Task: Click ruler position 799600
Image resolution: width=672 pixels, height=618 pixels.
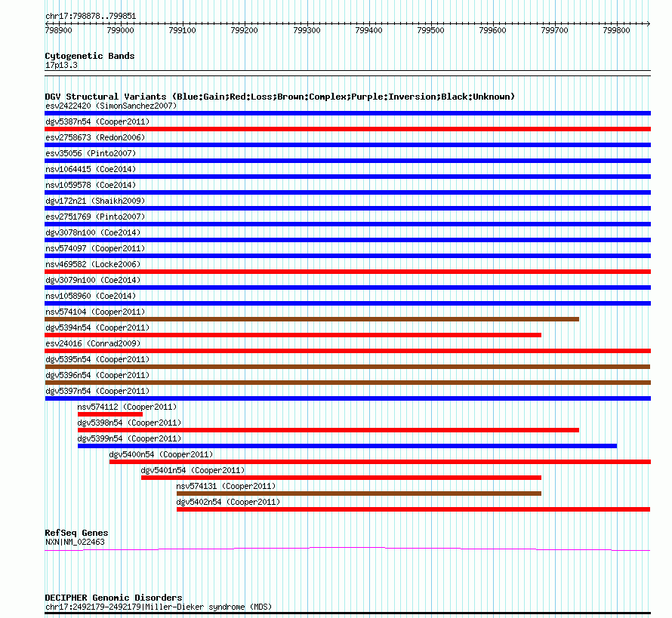Action: pos(493,30)
